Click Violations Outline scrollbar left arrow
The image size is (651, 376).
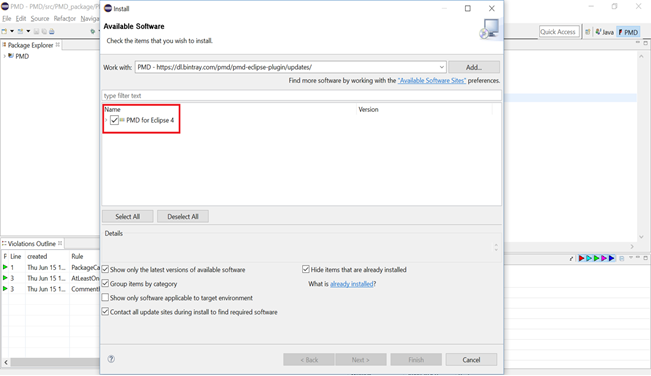[x=6, y=362]
